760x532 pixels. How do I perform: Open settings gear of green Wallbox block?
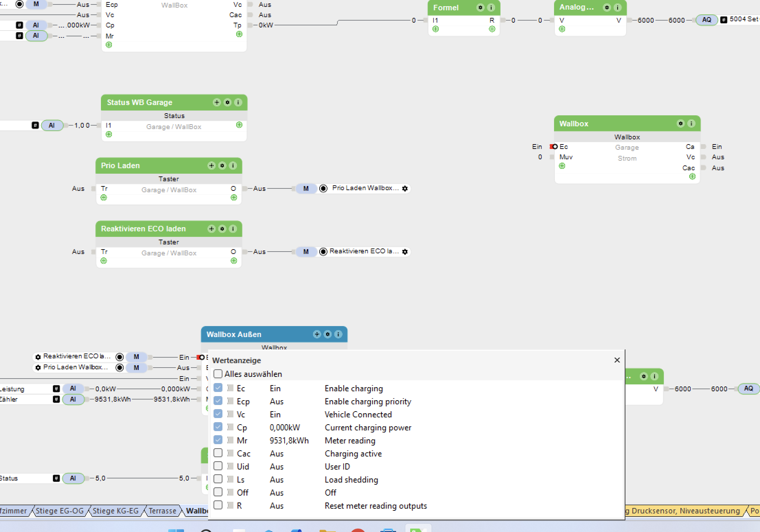pos(680,124)
